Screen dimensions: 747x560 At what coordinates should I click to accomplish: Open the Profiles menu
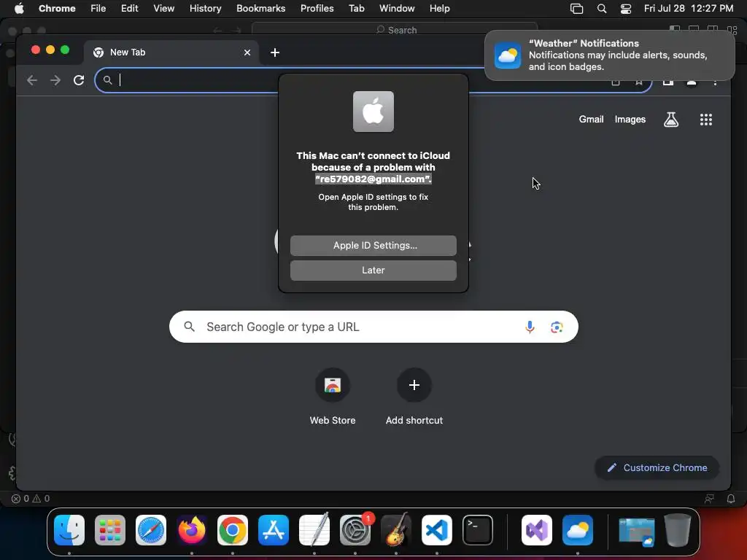click(317, 8)
